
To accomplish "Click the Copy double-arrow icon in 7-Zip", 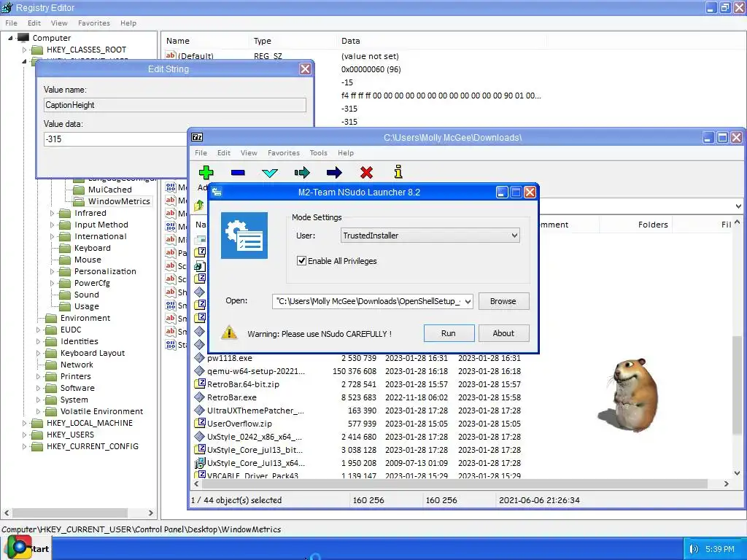I will tap(302, 172).
